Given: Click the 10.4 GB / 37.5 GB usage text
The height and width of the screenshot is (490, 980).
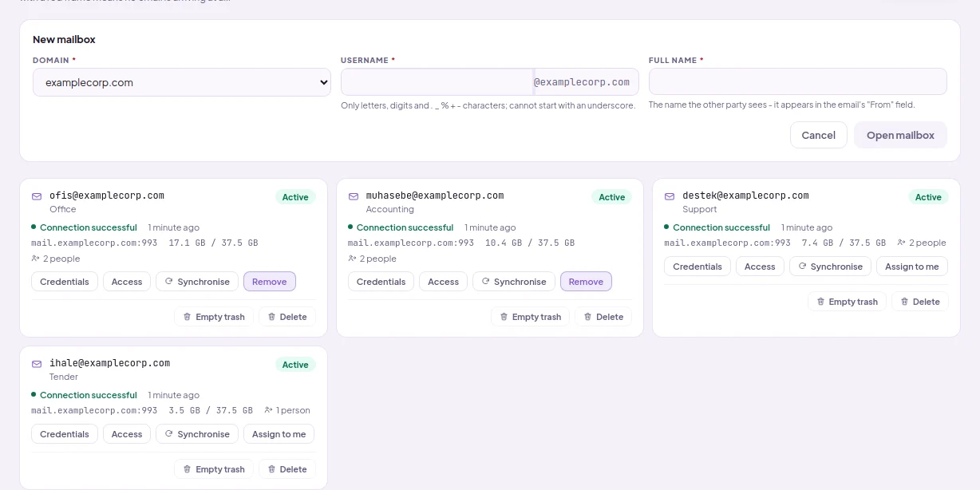Looking at the screenshot, I should tap(530, 243).
